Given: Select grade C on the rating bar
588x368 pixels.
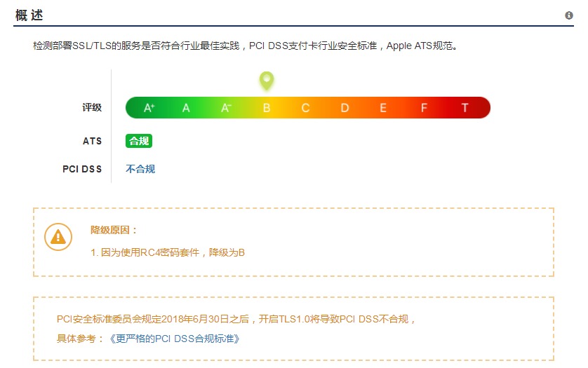Looking at the screenshot, I should click(x=306, y=108).
